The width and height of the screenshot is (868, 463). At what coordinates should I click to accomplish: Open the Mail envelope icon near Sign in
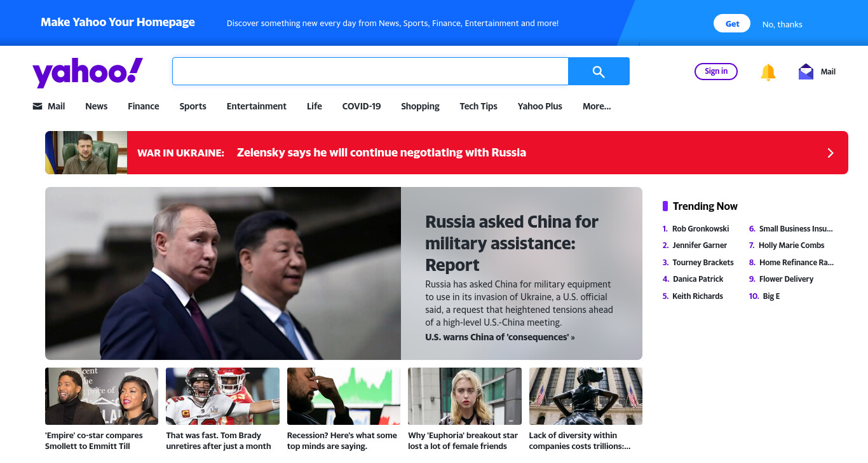pyautogui.click(x=806, y=72)
